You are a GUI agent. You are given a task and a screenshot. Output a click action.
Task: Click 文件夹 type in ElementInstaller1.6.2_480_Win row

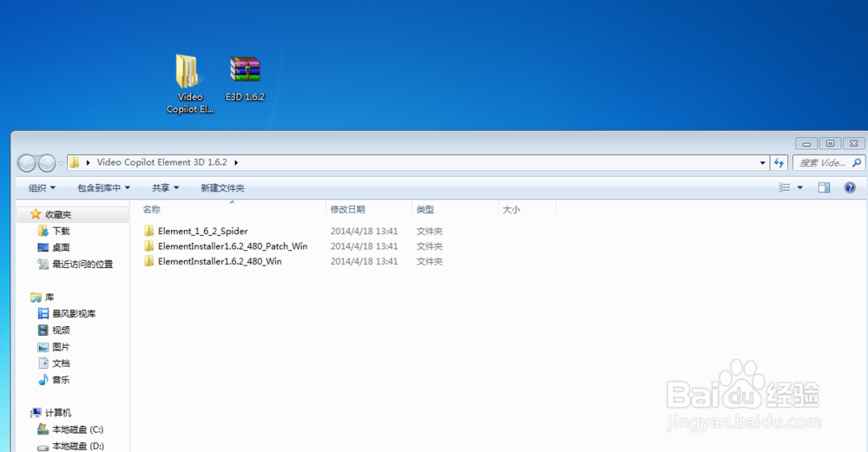(430, 261)
